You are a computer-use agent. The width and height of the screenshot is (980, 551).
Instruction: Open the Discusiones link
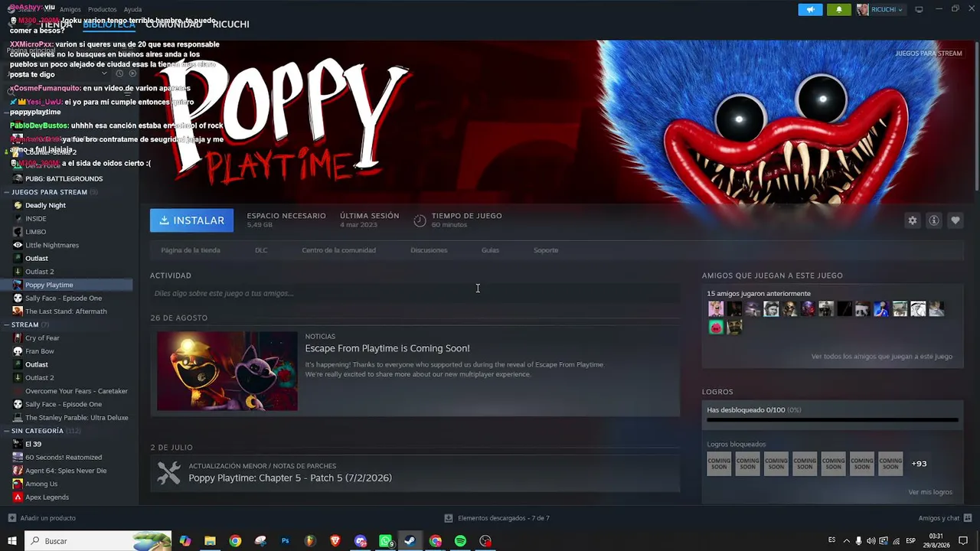[x=429, y=250]
